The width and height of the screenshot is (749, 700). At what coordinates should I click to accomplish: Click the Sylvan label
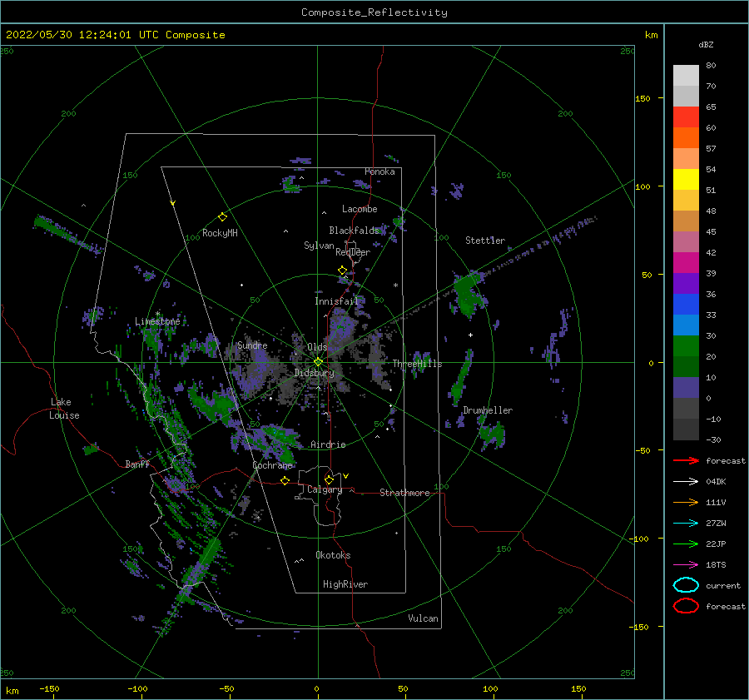[x=319, y=246]
